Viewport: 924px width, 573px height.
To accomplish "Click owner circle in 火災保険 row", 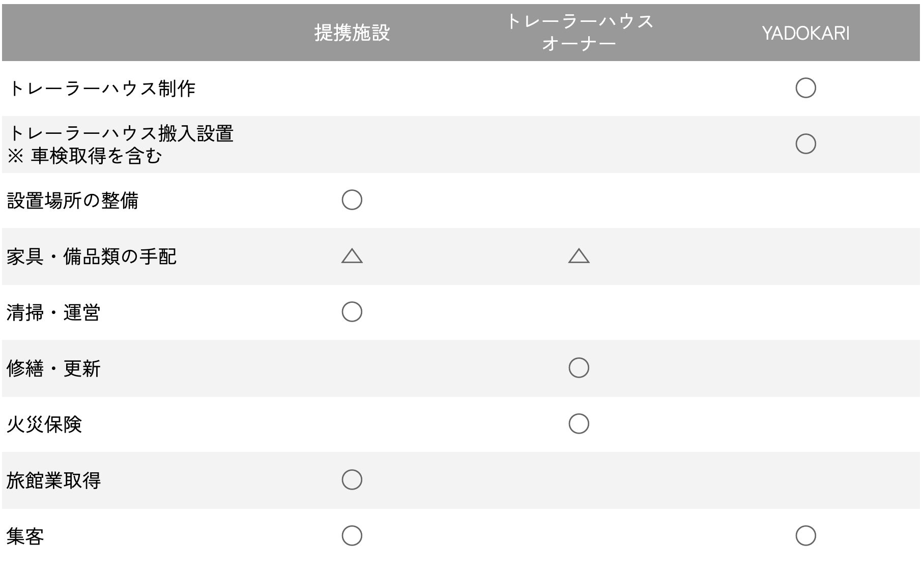I will pyautogui.click(x=579, y=424).
